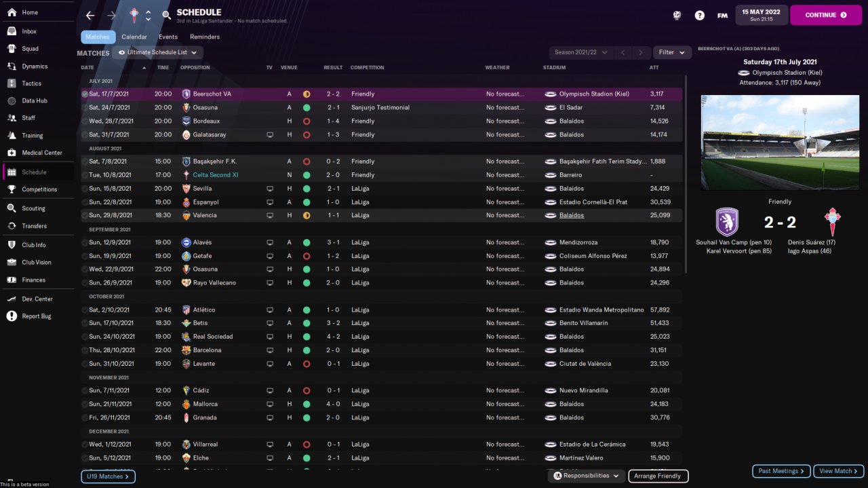Toggle the marker on Osasuna 24/7/2021 row

[x=85, y=108]
